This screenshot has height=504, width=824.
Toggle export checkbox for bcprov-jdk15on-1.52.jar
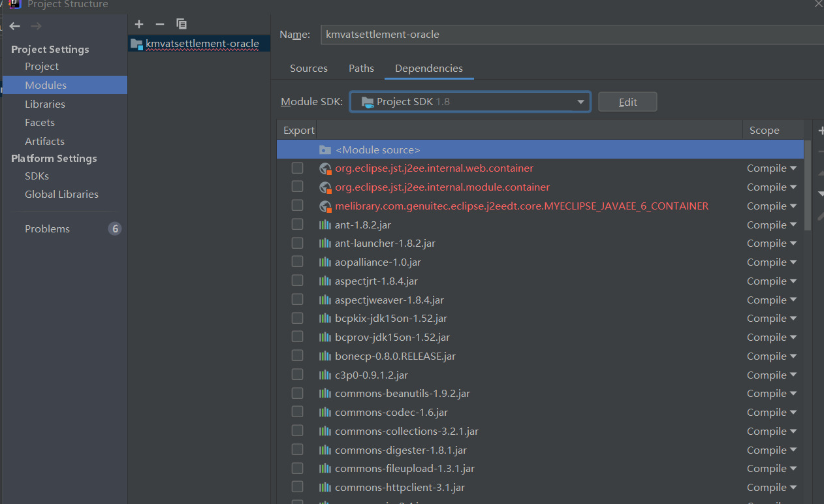(x=297, y=336)
